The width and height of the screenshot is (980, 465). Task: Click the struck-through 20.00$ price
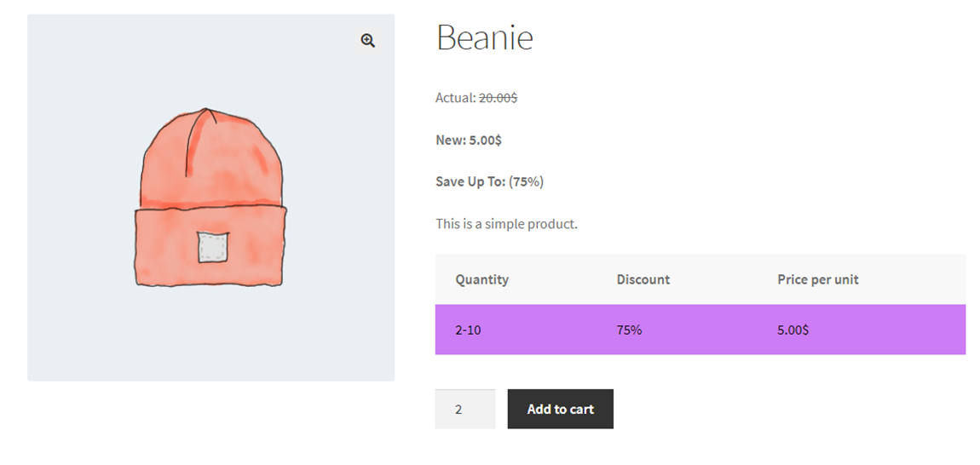498,98
